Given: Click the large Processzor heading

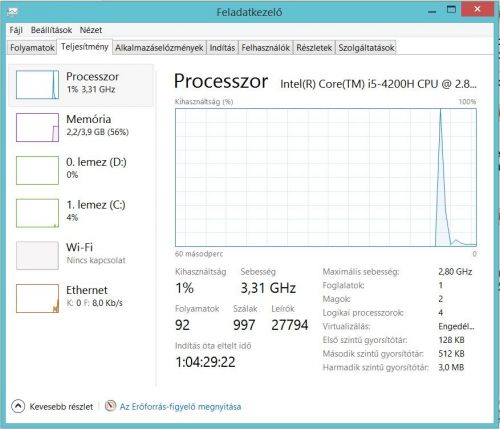Looking at the screenshot, I should [221, 81].
